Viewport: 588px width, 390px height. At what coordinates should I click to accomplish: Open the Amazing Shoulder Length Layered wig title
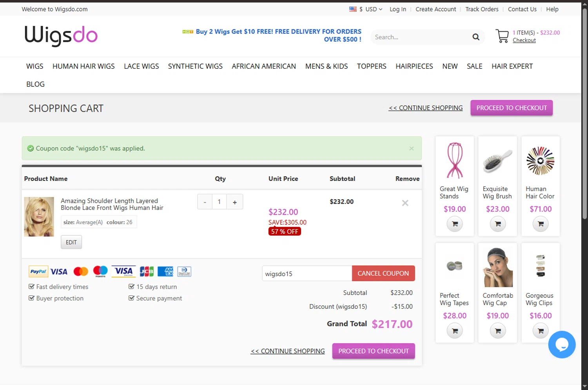click(112, 204)
